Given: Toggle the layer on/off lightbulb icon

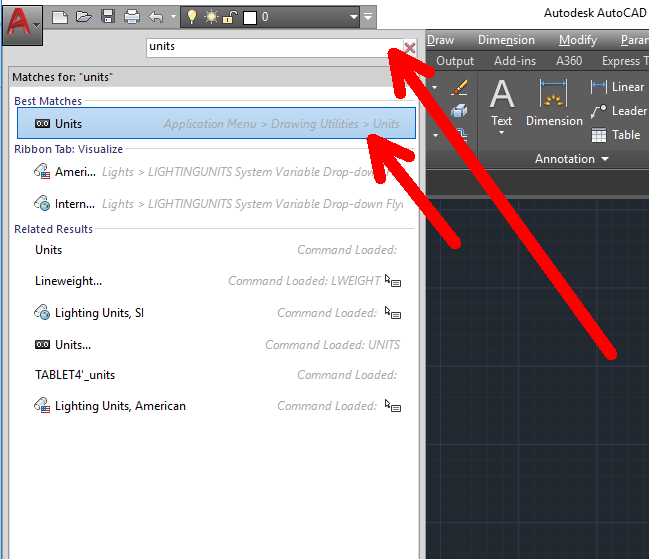Looking at the screenshot, I should tap(192, 17).
